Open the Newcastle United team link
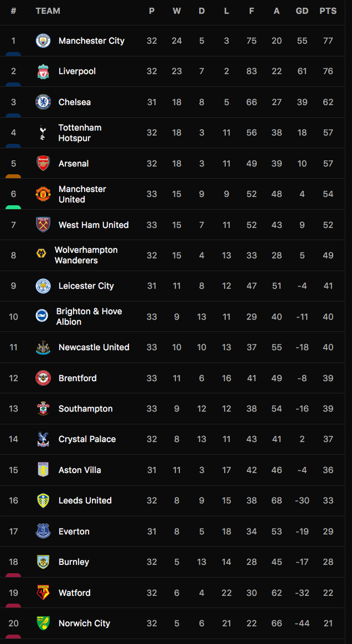Screen dimensions: 352x644 click(x=94, y=347)
